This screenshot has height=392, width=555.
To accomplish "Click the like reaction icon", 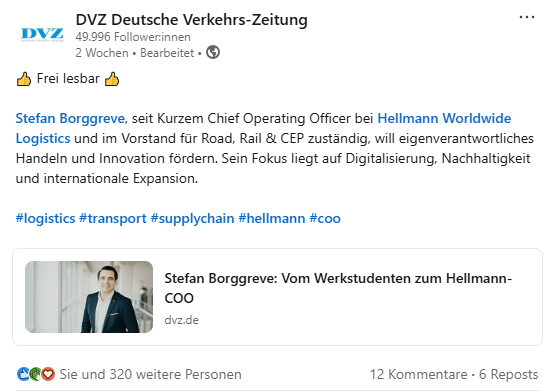I will coord(23,374).
